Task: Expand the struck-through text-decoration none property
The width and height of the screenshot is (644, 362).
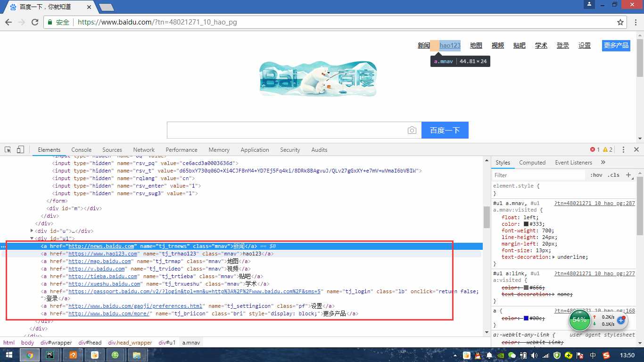Action: click(553, 294)
